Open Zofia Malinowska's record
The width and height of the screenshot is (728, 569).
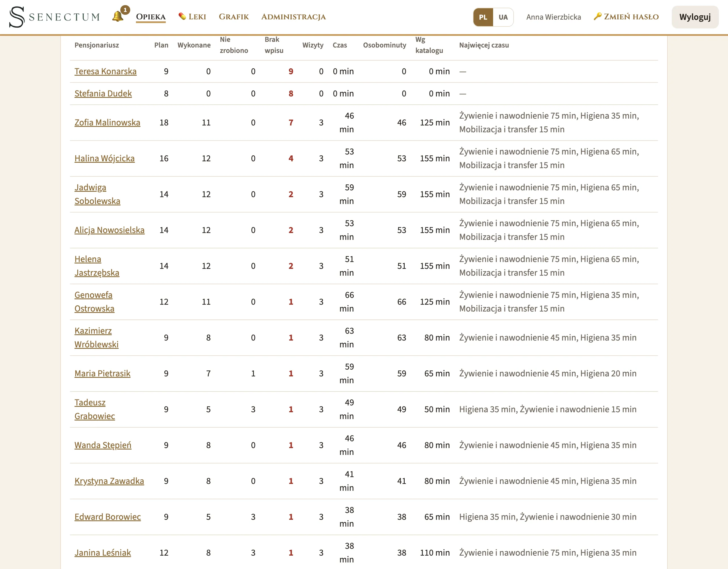[x=107, y=123]
